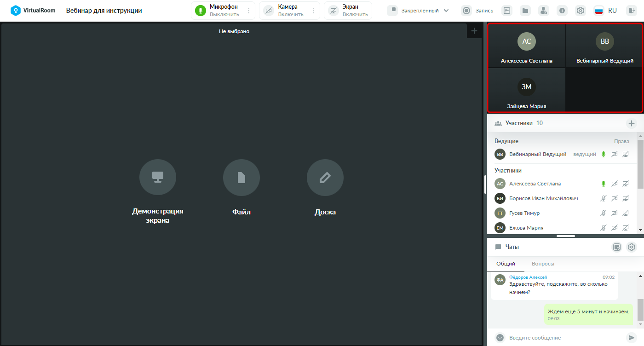Open chat settings gear icon
The height and width of the screenshot is (346, 644).
[632, 247]
